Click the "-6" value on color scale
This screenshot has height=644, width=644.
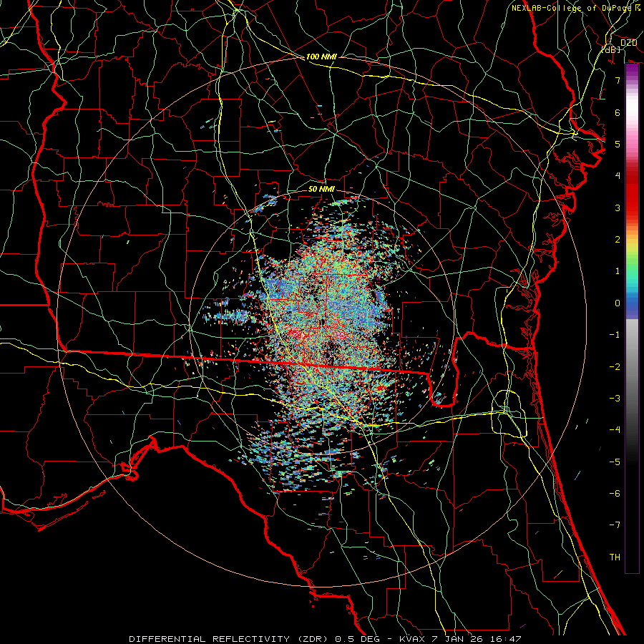tap(615, 493)
